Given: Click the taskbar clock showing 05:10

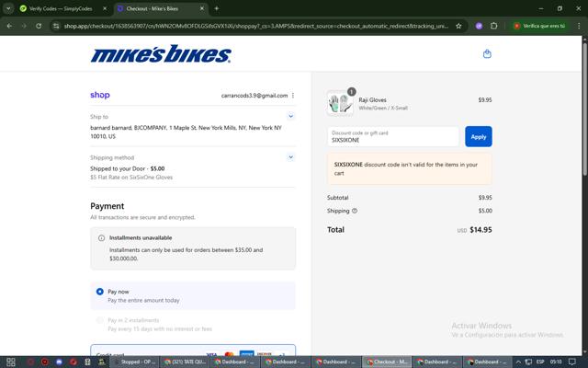Looking at the screenshot, I should tap(556, 362).
